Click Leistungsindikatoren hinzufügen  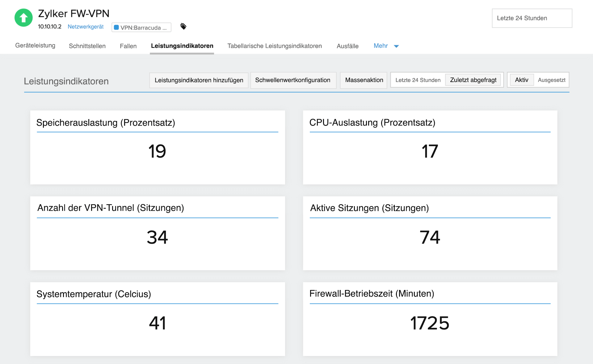[x=199, y=80]
